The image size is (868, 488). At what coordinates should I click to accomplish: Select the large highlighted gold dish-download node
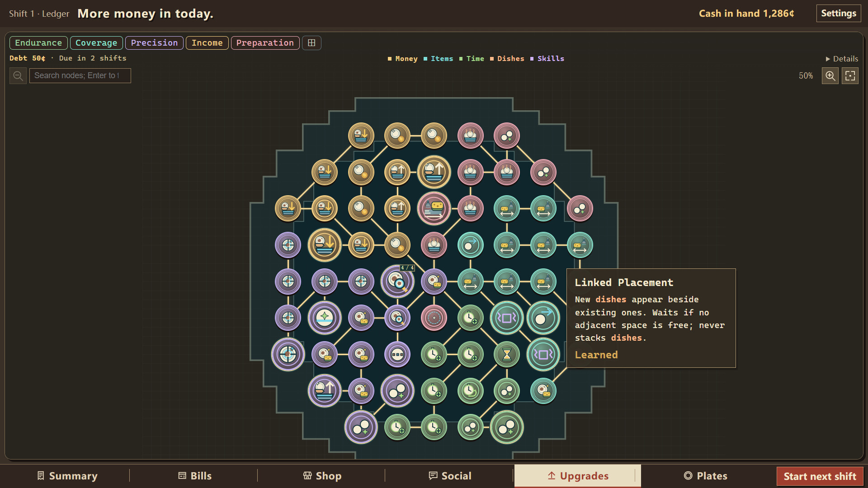[x=325, y=245]
